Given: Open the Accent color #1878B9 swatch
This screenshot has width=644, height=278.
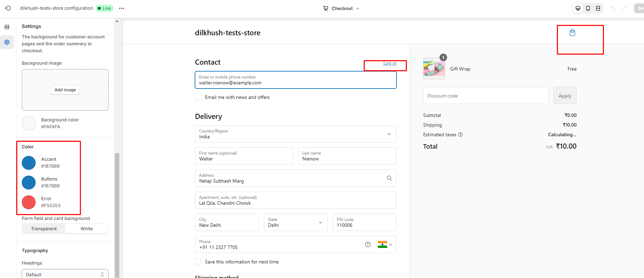Looking at the screenshot, I should 29,163.
